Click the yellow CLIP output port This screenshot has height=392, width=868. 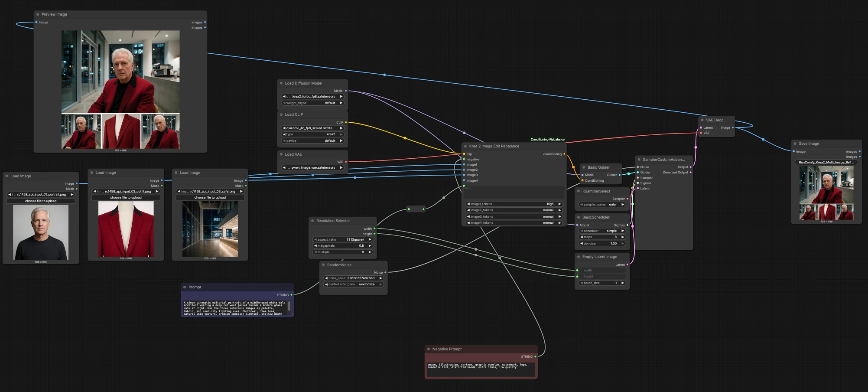(346, 122)
